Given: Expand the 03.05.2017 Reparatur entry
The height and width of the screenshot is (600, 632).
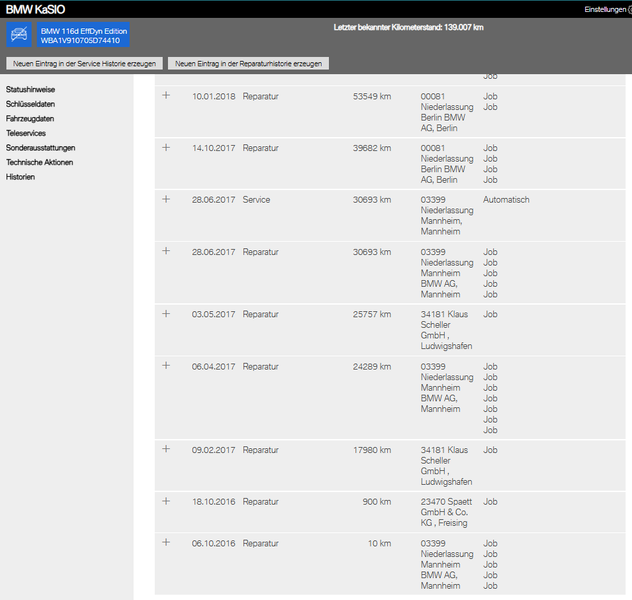Looking at the screenshot, I should pyautogui.click(x=166, y=313).
